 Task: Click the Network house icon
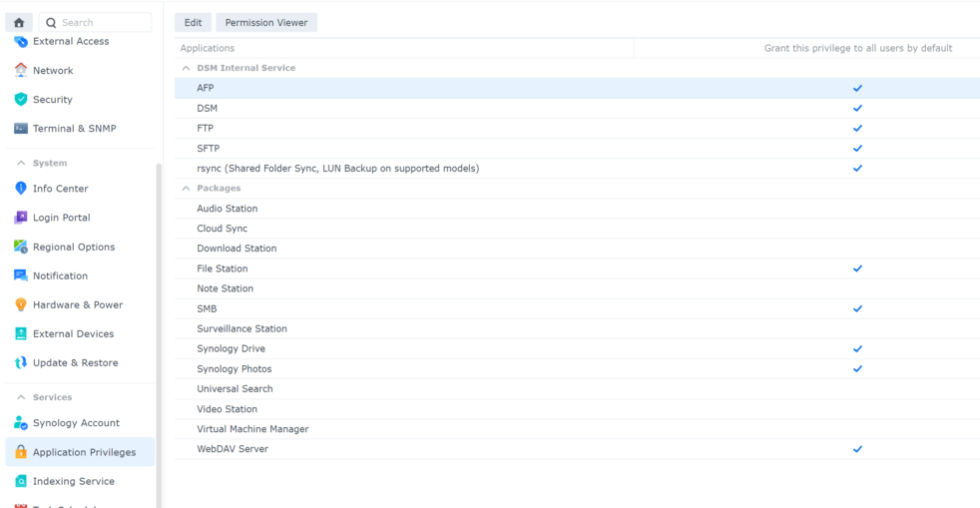(21, 70)
